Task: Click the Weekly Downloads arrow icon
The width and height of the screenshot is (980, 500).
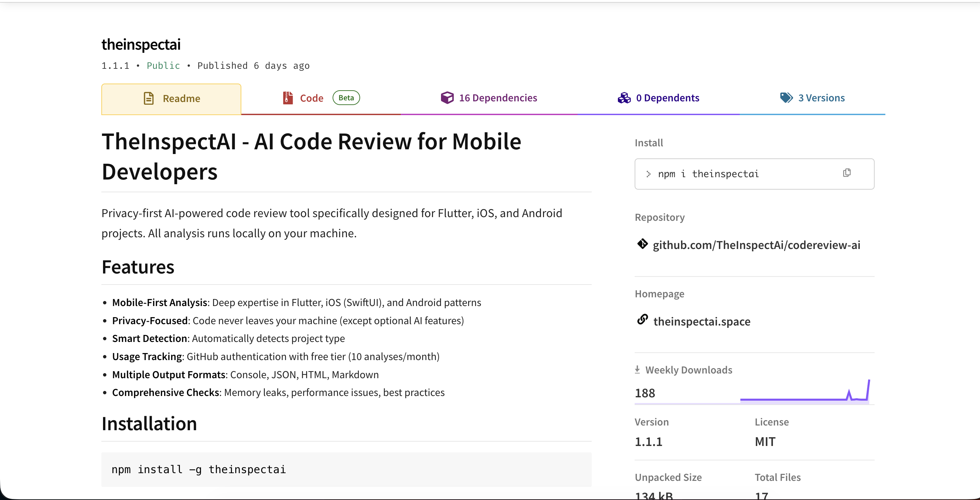Action: tap(638, 370)
